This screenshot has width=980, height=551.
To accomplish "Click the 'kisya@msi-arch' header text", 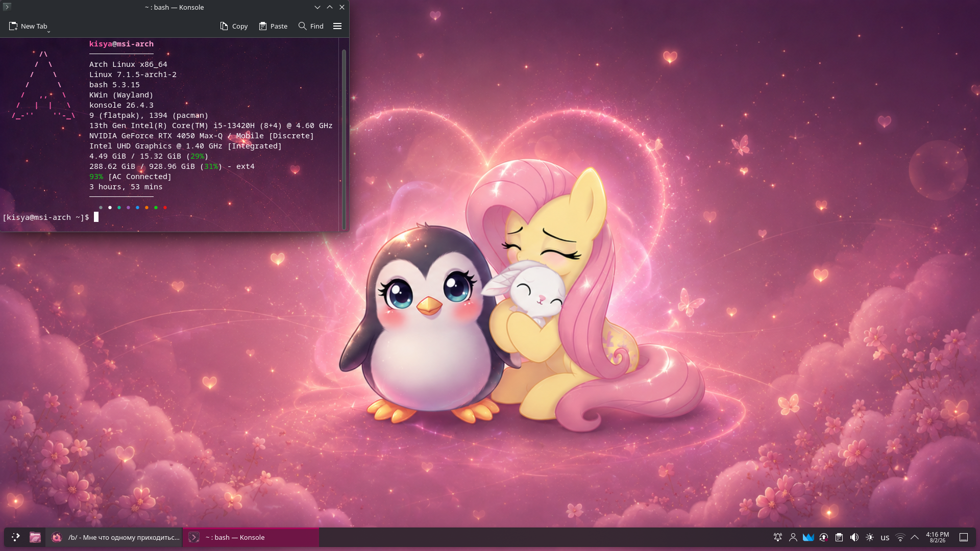I will 121,44.
